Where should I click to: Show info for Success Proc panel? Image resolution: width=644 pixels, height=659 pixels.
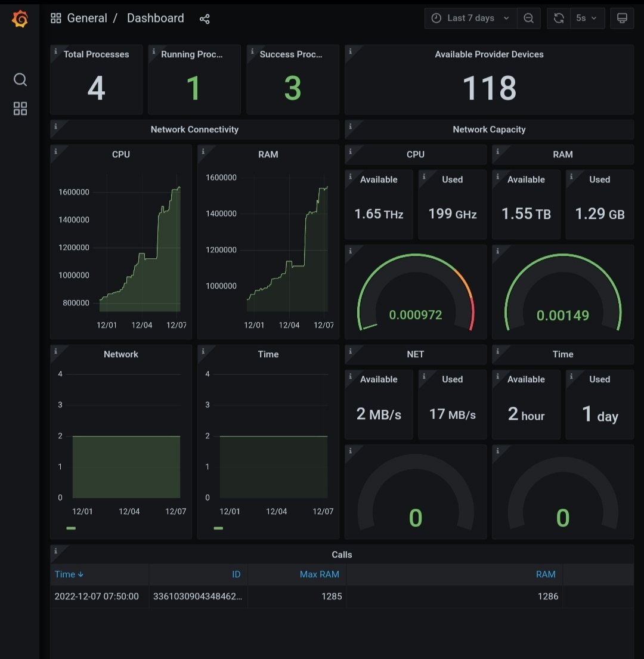point(252,51)
